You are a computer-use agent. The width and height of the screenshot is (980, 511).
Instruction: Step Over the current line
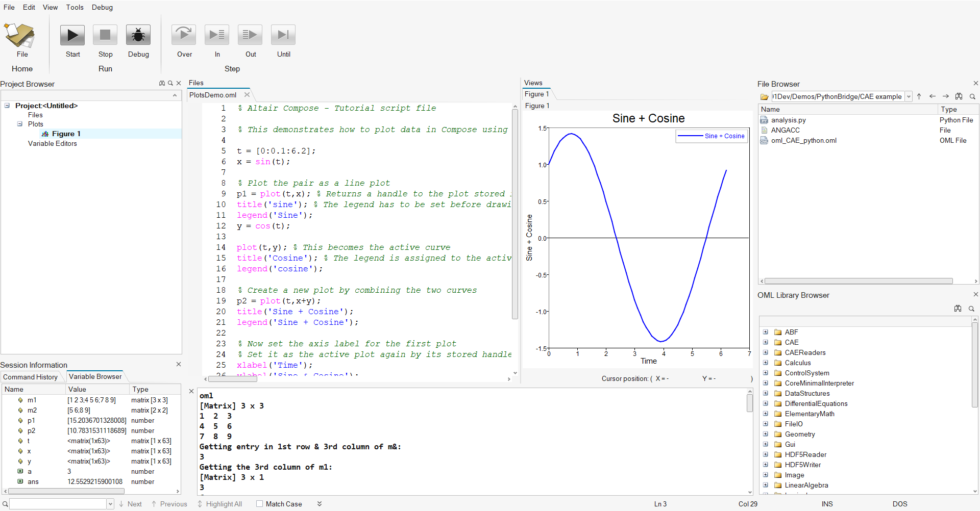184,35
